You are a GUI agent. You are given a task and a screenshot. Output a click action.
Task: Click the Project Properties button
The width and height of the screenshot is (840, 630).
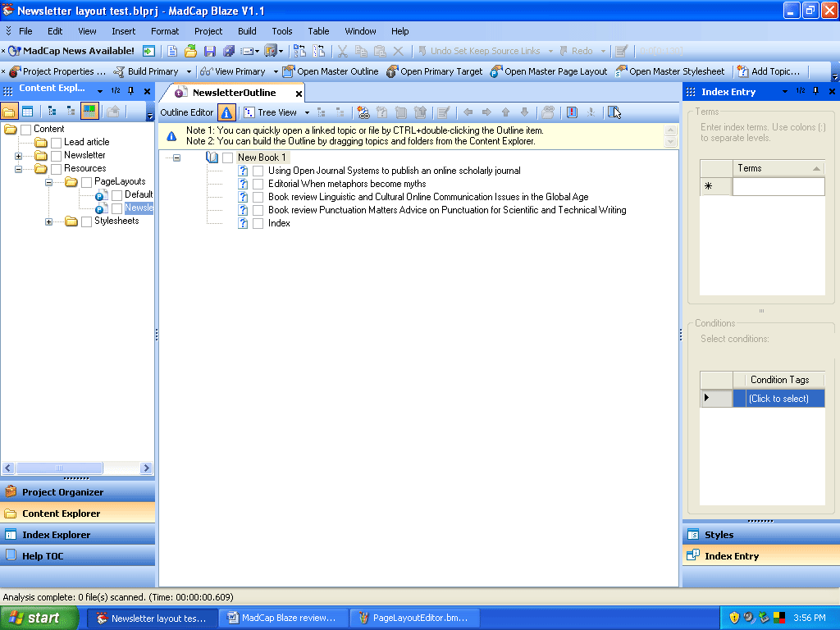[x=57, y=72]
